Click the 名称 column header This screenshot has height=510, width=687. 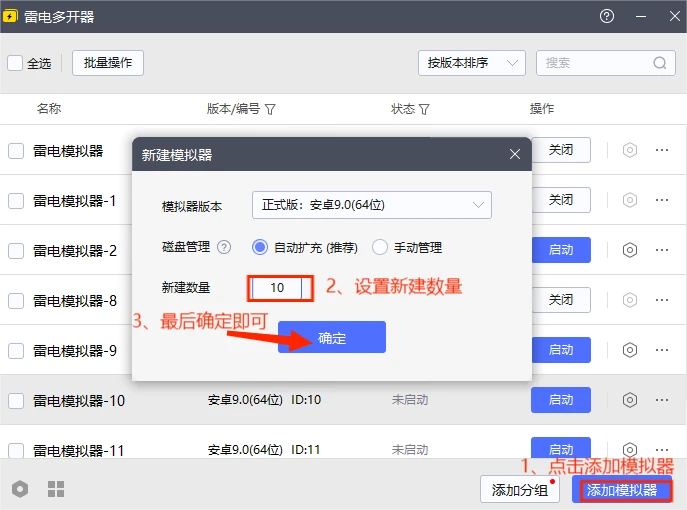(x=49, y=109)
